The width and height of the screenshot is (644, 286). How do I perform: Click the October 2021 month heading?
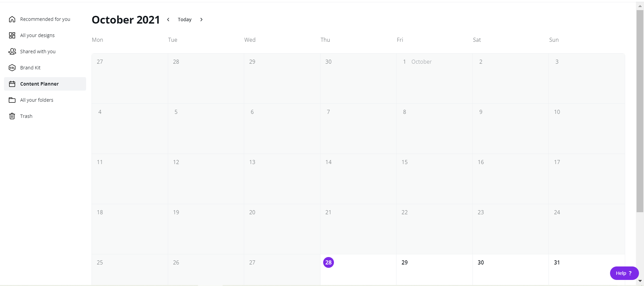(126, 20)
